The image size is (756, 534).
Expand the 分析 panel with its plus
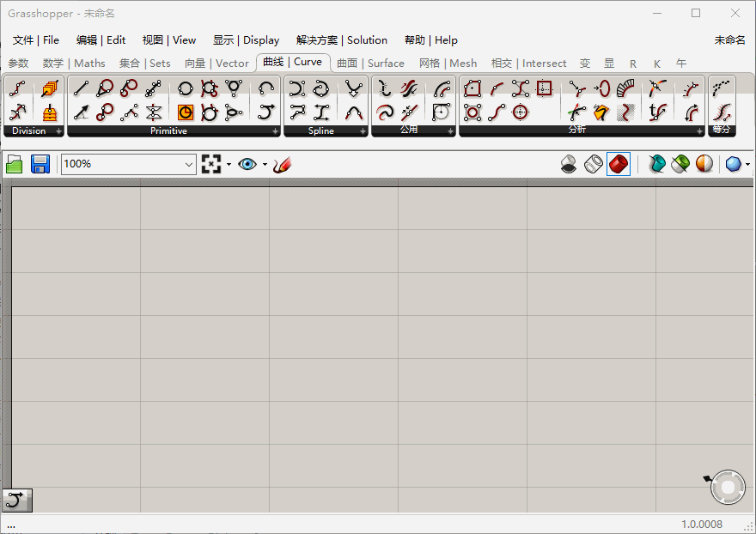click(x=699, y=131)
